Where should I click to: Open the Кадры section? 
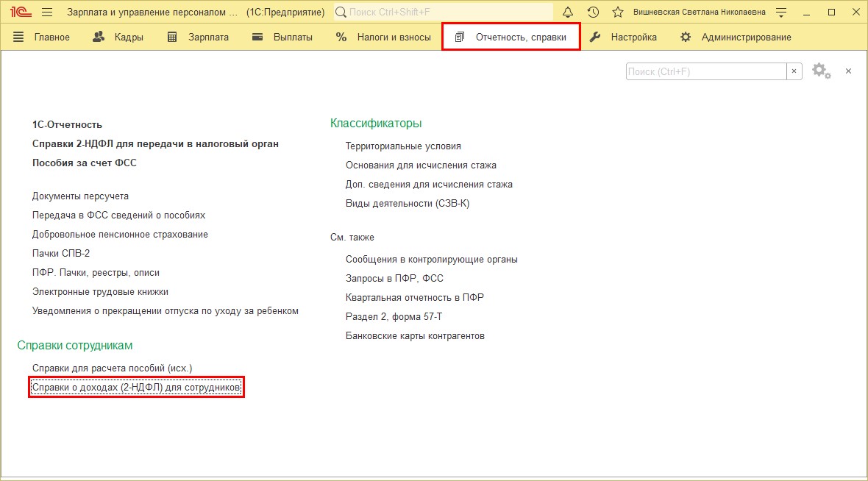pos(118,37)
